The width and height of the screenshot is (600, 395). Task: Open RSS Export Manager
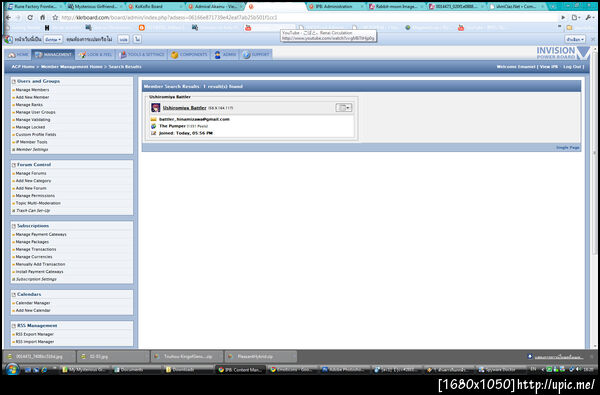point(34,334)
